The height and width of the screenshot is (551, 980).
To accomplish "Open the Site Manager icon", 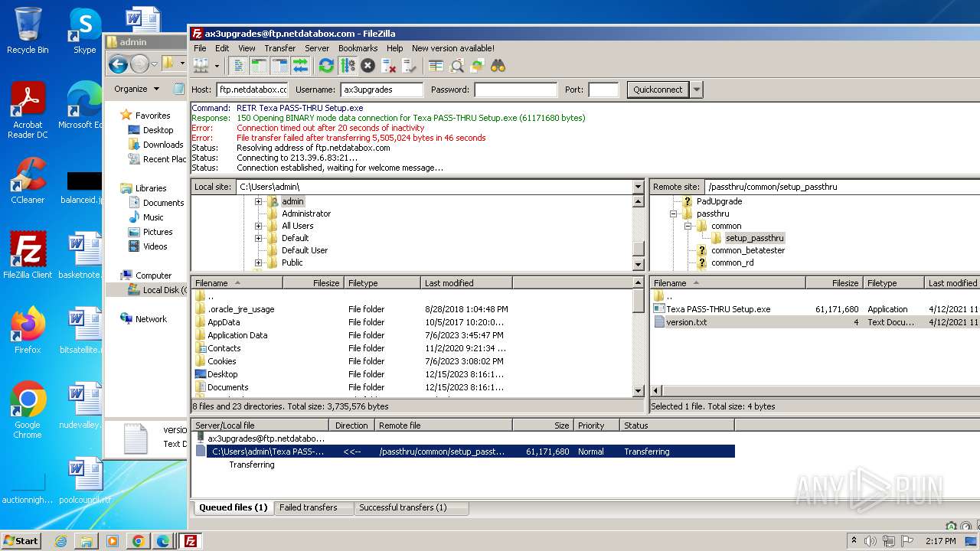I will [201, 66].
